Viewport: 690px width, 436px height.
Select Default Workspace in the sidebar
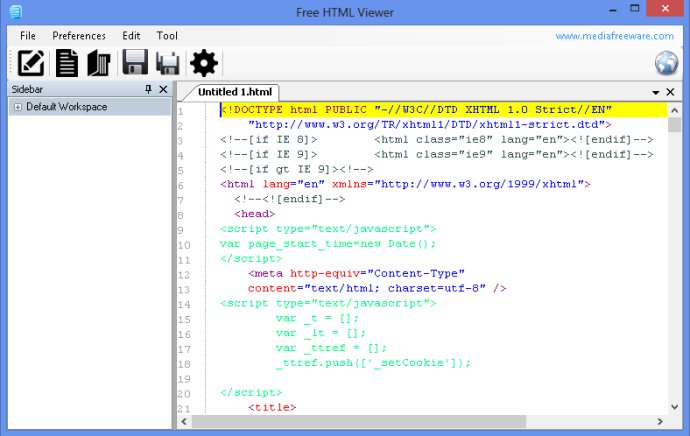(x=66, y=107)
